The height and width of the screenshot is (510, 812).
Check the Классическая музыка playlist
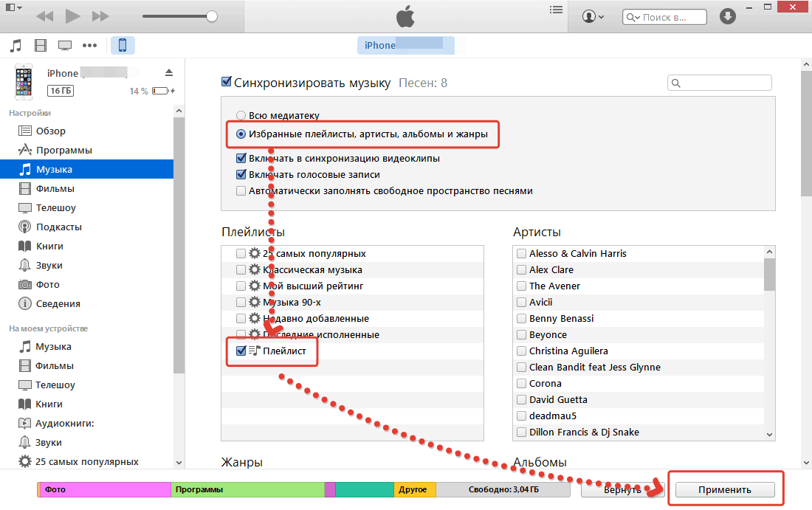tap(241, 269)
